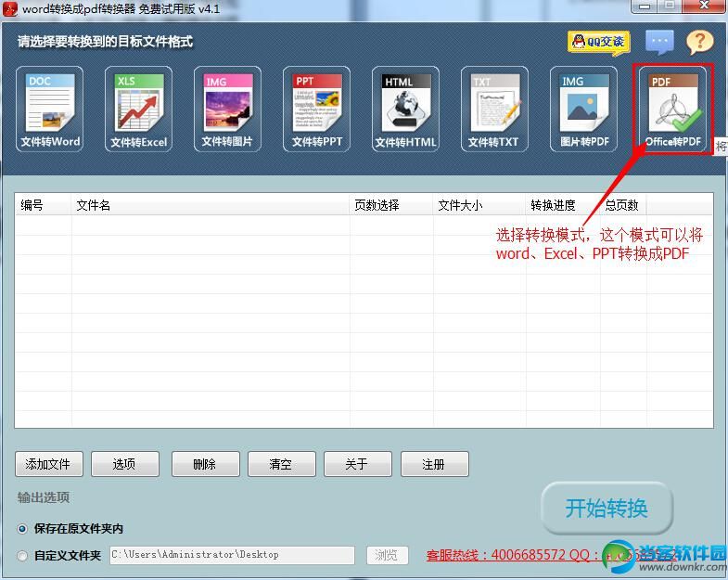
Task: Select the 文件转Word conversion mode
Action: (50, 110)
